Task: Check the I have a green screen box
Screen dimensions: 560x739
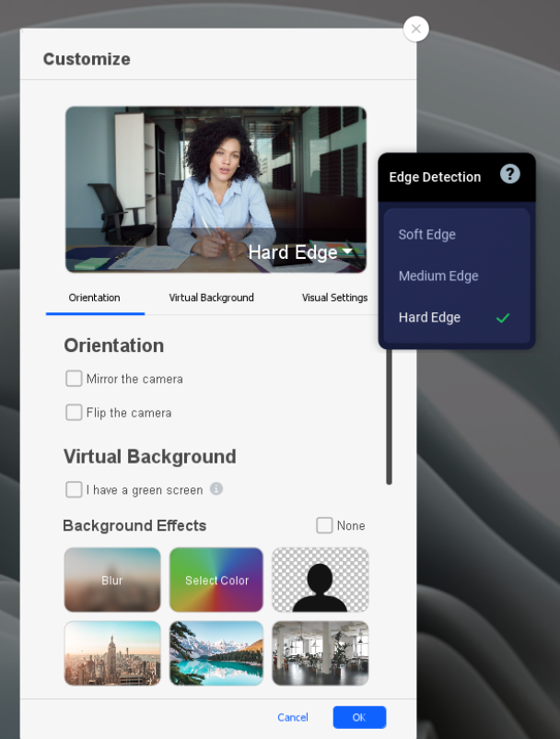Action: [74, 489]
